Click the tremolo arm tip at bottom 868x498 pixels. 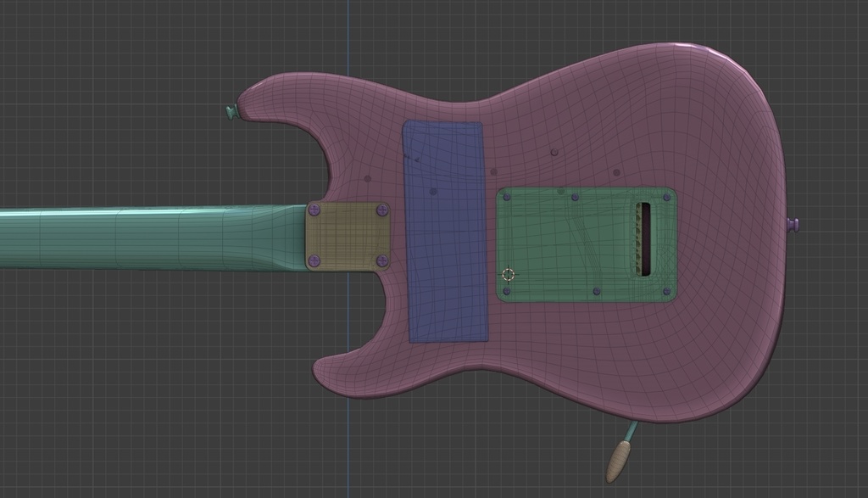[618, 462]
